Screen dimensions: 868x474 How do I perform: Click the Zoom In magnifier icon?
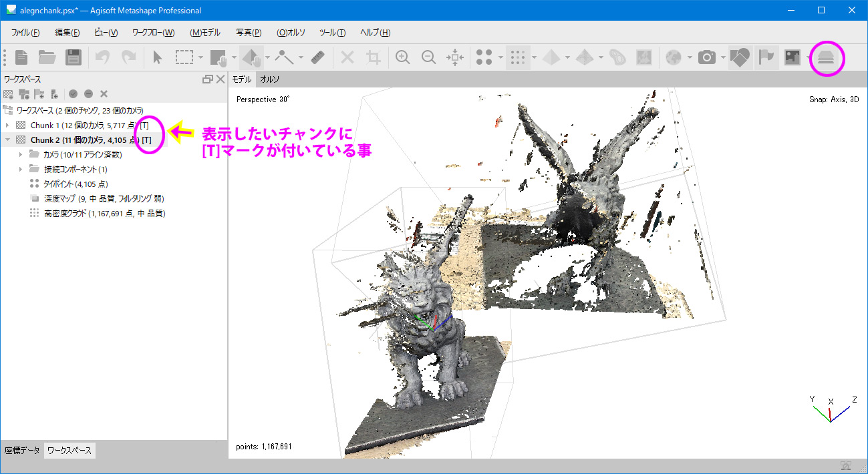pyautogui.click(x=402, y=57)
